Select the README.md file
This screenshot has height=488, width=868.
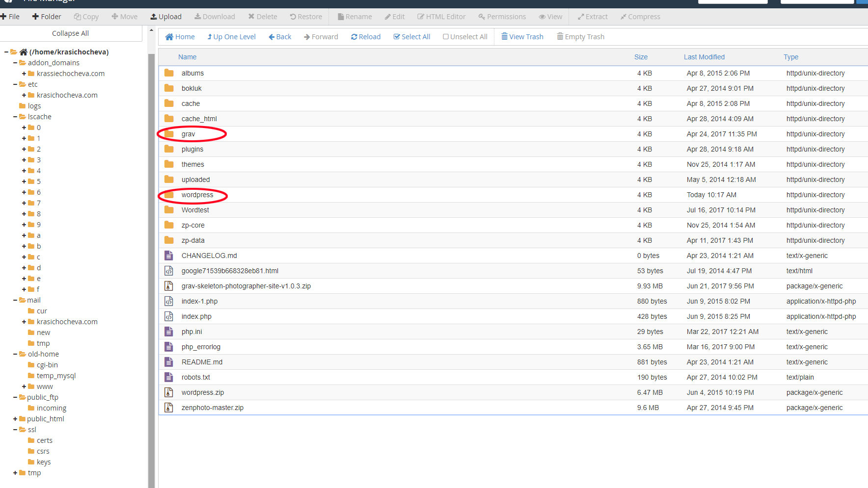coord(514,362)
